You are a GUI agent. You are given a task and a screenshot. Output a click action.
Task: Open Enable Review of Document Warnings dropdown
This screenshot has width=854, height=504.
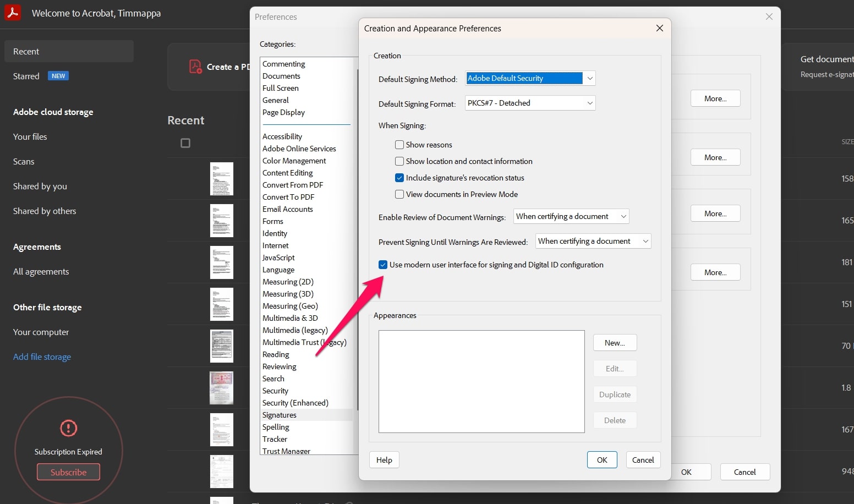623,216
